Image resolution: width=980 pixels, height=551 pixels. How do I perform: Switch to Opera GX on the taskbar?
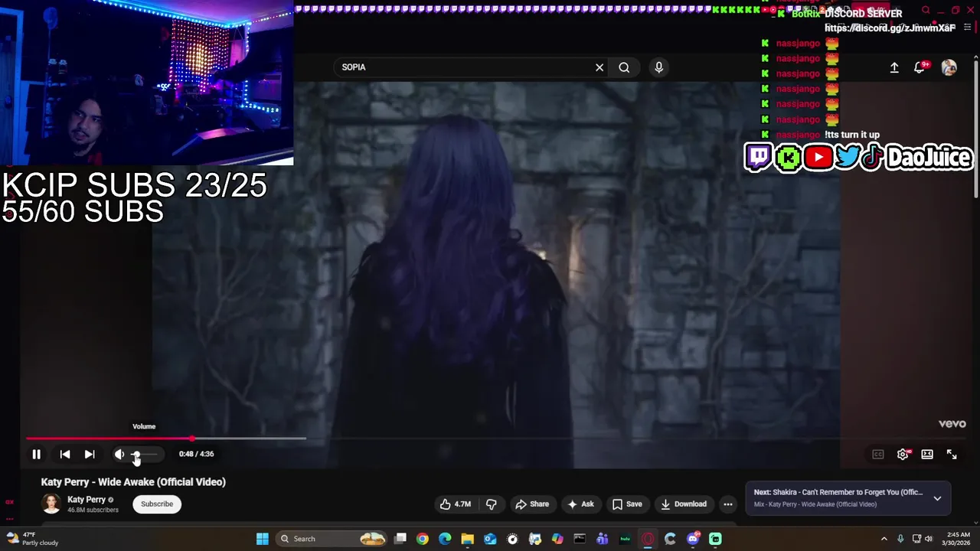[648, 539]
